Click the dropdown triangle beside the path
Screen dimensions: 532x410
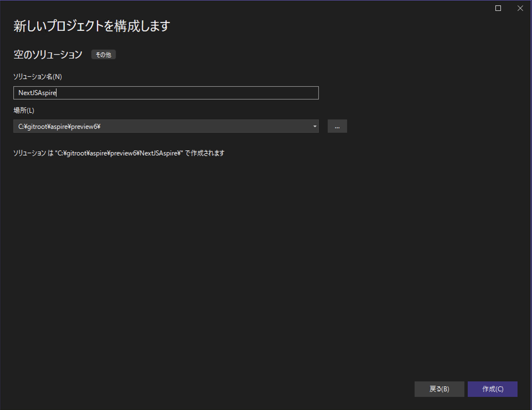[x=314, y=126]
